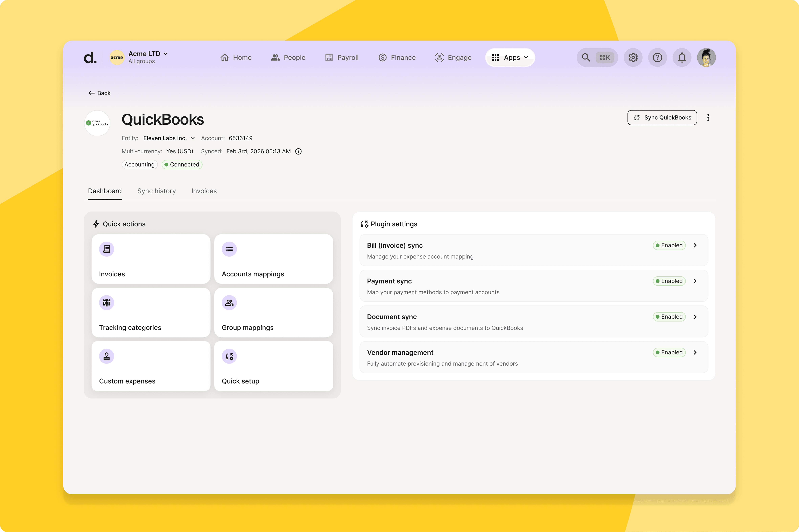
Task: Click the Payroll calculator icon
Action: pos(329,57)
